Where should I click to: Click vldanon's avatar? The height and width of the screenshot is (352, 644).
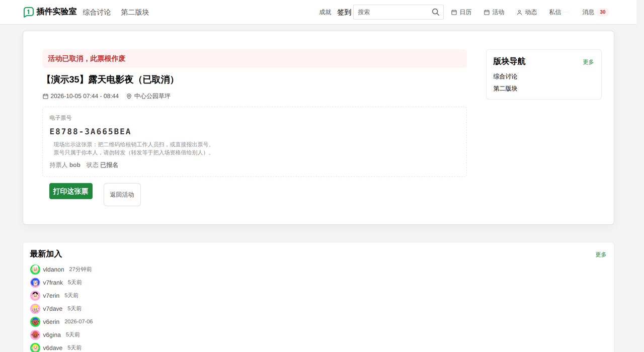coord(35,270)
